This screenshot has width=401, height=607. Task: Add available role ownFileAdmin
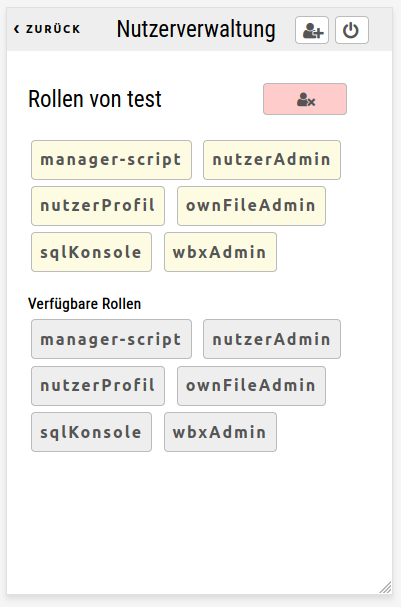click(251, 386)
